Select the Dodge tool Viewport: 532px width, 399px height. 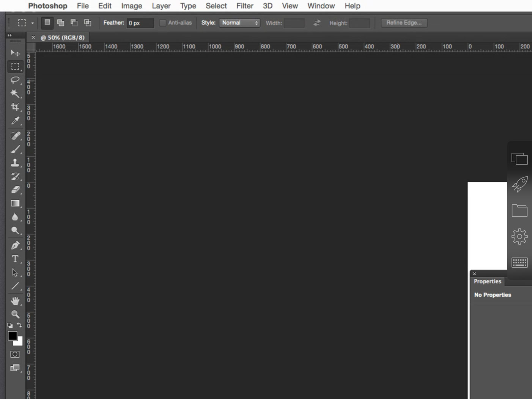(15, 231)
